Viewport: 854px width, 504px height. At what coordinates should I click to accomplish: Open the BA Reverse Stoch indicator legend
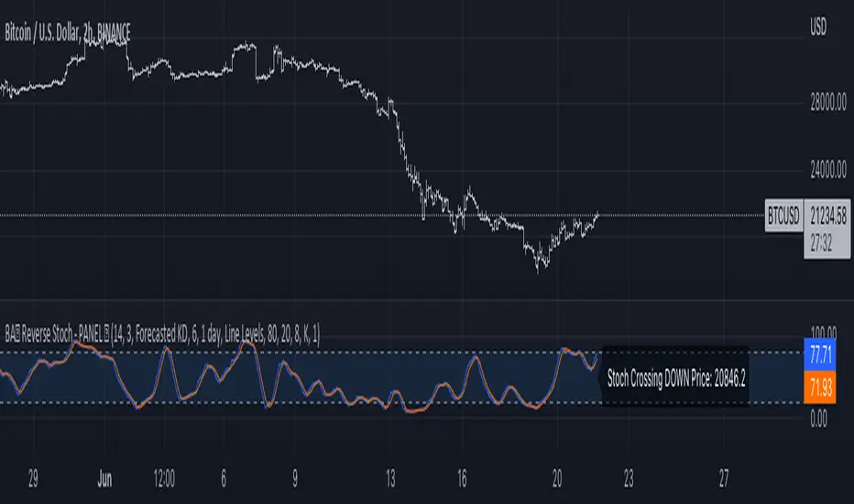[162, 334]
